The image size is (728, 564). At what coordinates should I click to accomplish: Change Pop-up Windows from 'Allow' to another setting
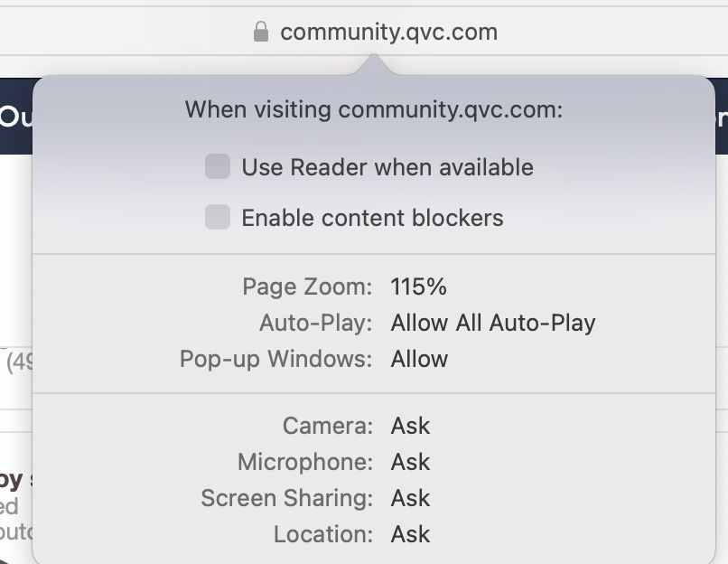[419, 359]
